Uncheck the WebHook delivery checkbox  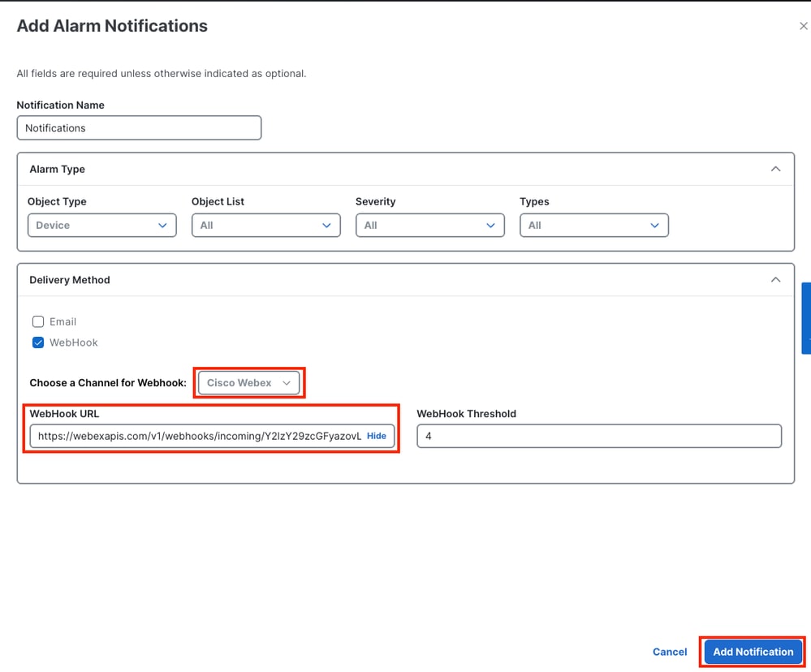(x=38, y=342)
